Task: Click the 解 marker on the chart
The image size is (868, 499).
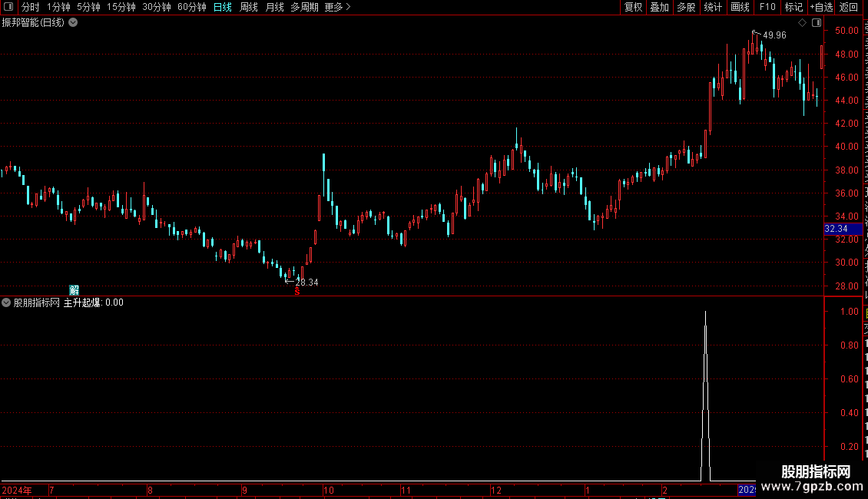Action: tap(75, 290)
